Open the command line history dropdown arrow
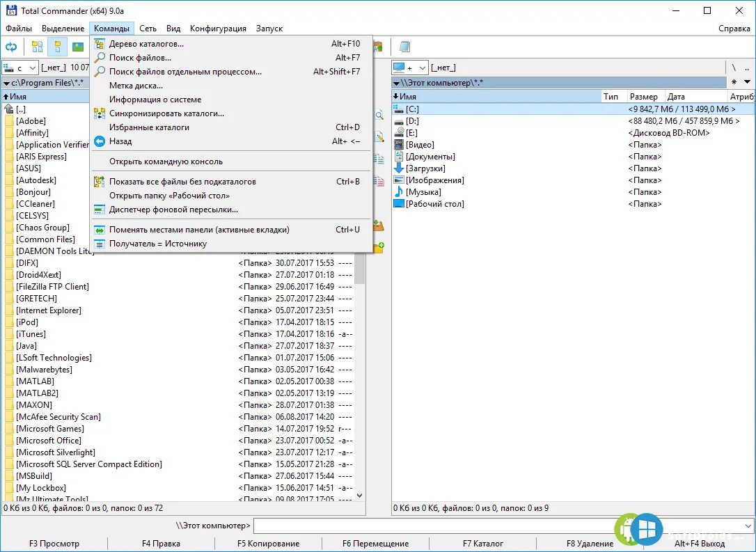Viewport: 756px width, 552px height. pyautogui.click(x=748, y=526)
